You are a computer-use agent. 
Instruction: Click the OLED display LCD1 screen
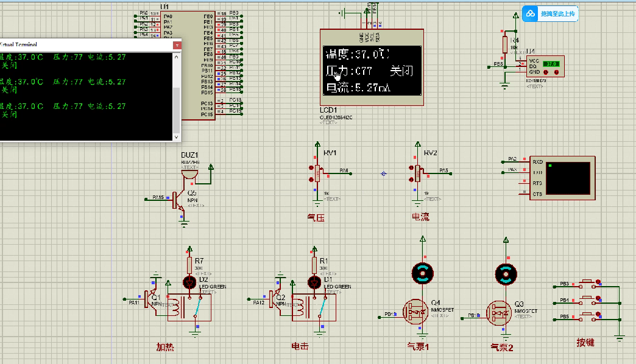[x=372, y=71]
